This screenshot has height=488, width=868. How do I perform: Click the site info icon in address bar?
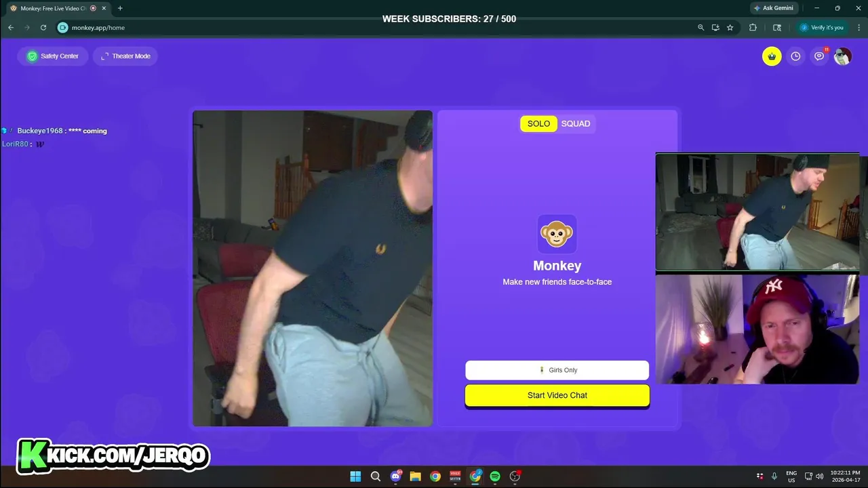pyautogui.click(x=63, y=28)
